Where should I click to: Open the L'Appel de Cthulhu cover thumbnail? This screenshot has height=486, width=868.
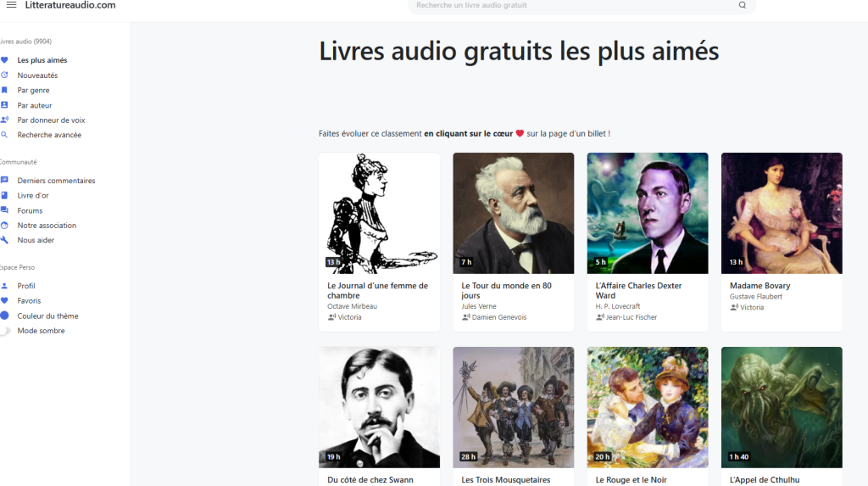781,407
